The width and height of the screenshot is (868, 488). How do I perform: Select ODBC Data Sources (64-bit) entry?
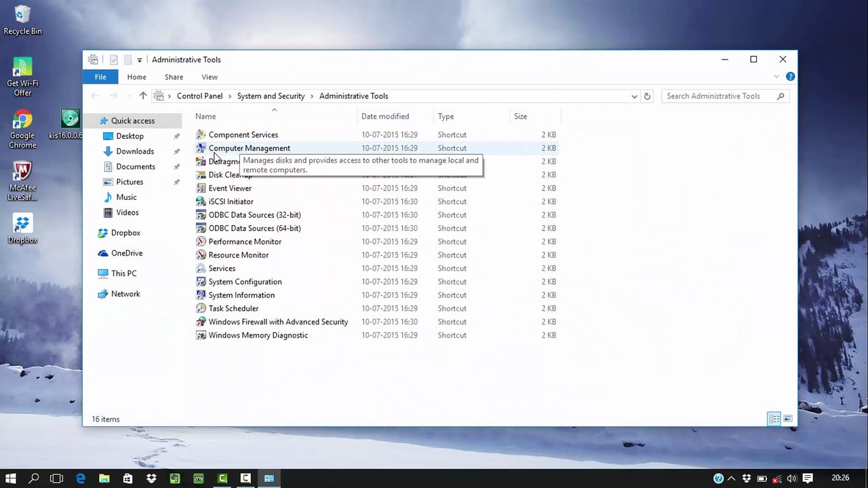coord(254,228)
